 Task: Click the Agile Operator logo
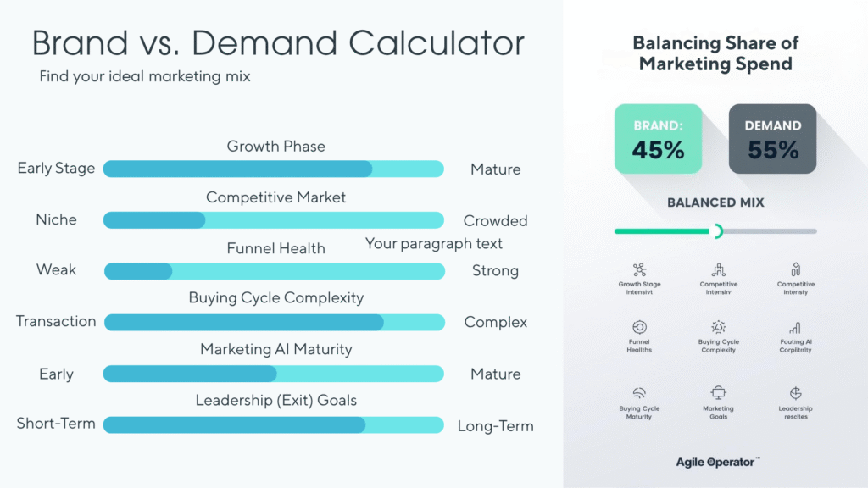717,462
